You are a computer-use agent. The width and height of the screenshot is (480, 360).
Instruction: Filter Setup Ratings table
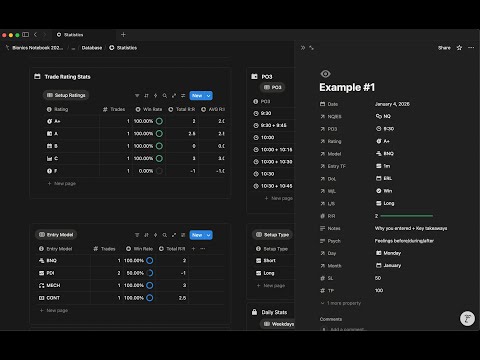point(137,96)
